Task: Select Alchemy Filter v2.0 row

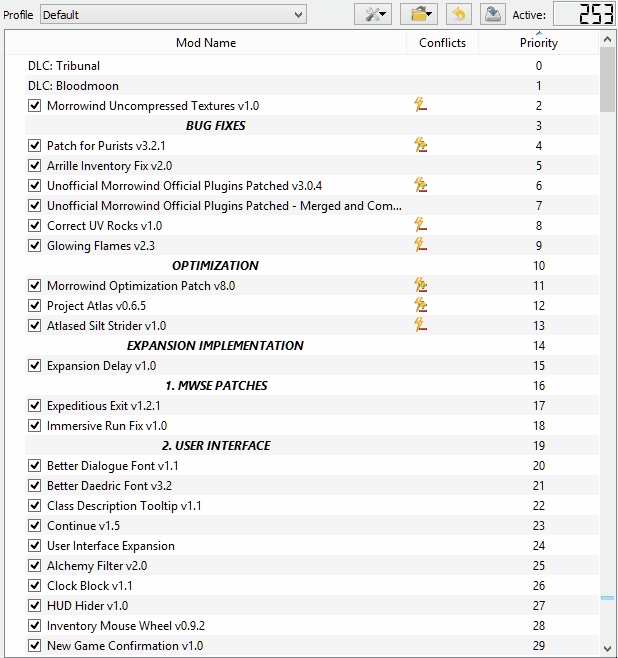Action: 312,566
